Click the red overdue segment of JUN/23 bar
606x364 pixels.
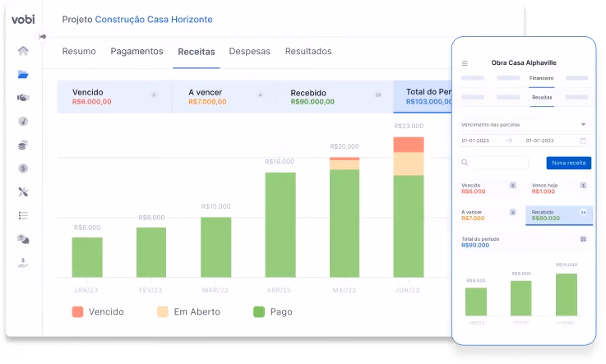409,145
